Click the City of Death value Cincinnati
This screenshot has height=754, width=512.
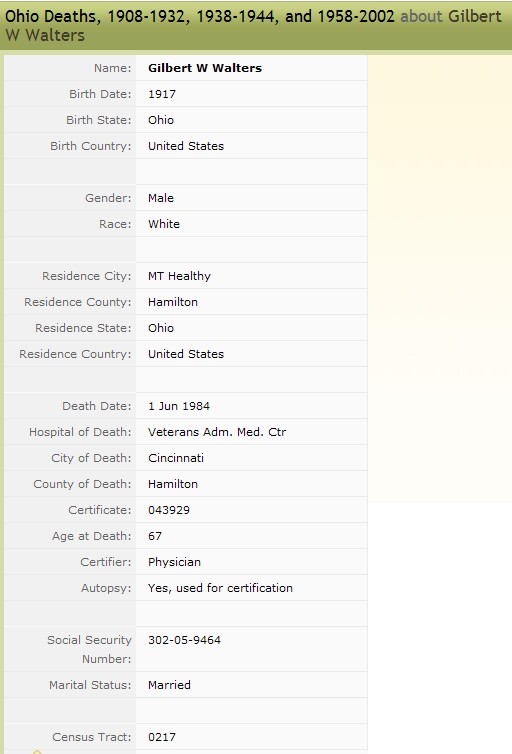176,458
